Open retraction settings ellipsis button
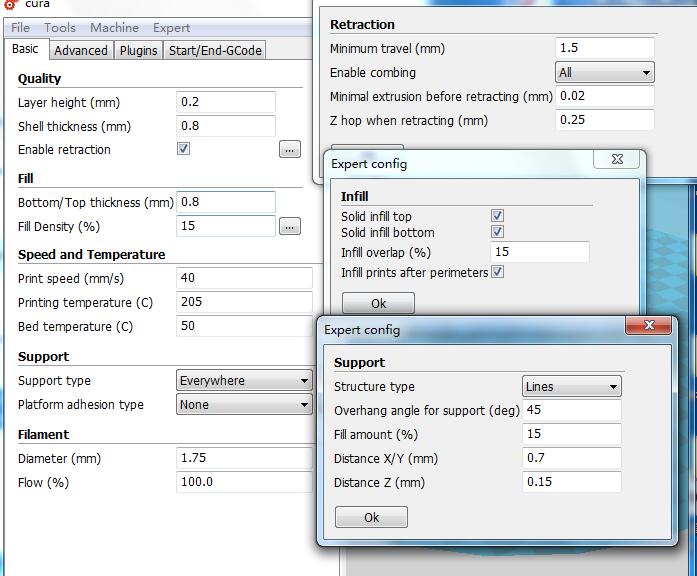Viewport: 697px width, 576px height. (290, 149)
